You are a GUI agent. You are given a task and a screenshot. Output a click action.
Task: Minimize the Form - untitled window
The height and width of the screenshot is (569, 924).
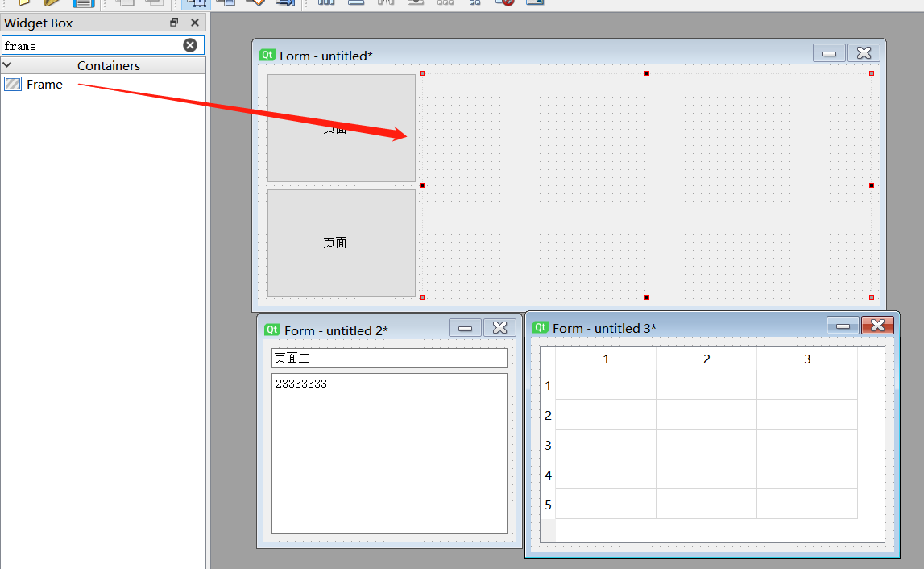(829, 53)
